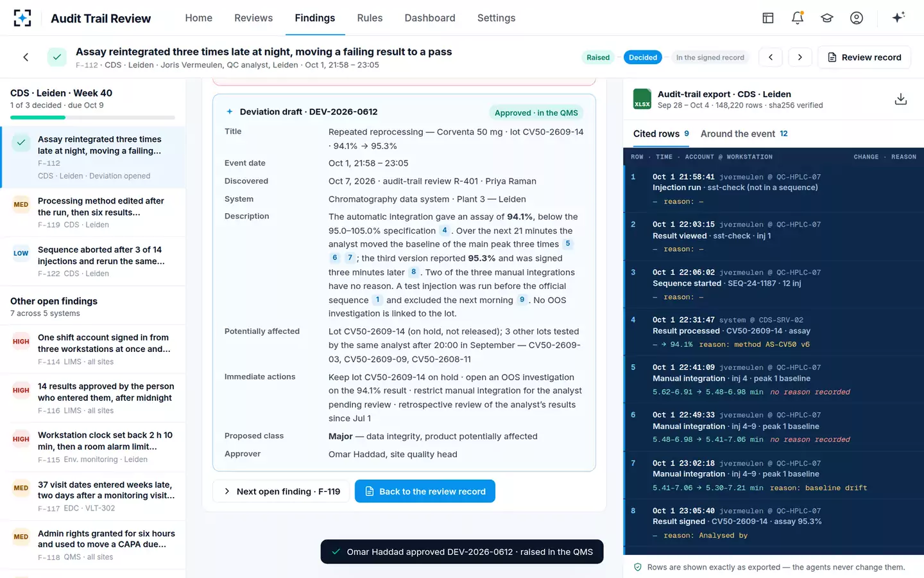Select audit row 8 Result signed
924x578 pixels.
773,523
